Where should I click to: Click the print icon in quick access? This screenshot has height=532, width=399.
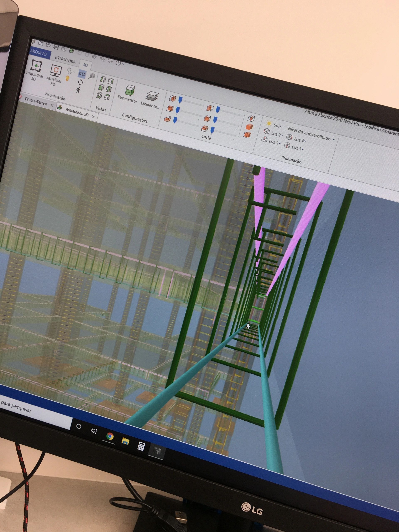click(x=64, y=49)
